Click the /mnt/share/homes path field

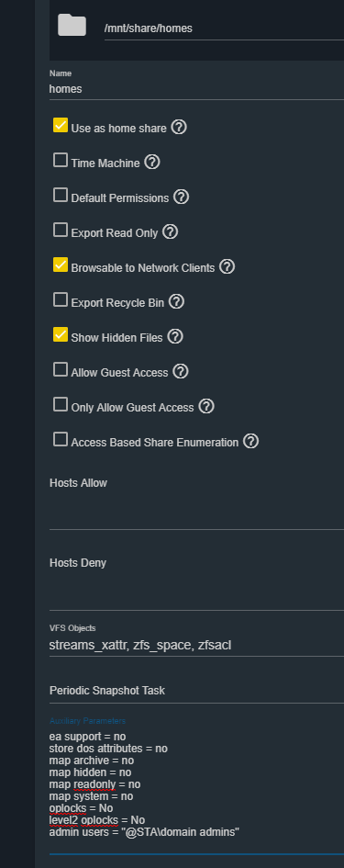tap(224, 28)
